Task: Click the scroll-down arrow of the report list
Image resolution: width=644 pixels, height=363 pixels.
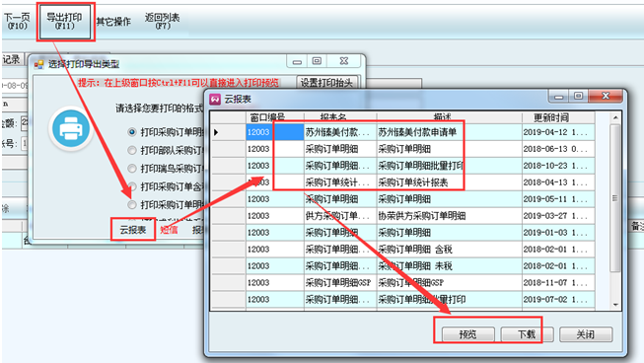Action: pyautogui.click(x=615, y=305)
